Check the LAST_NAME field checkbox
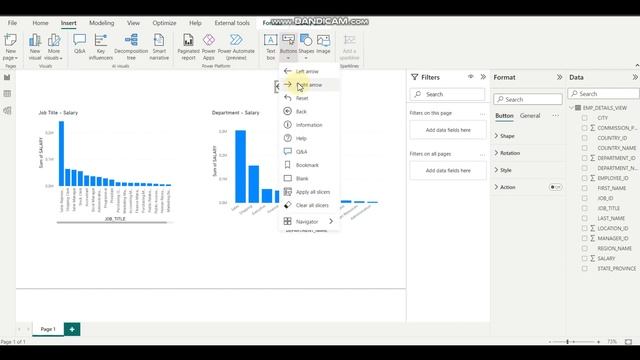Viewport: 640px width, 360px height. (x=584, y=218)
